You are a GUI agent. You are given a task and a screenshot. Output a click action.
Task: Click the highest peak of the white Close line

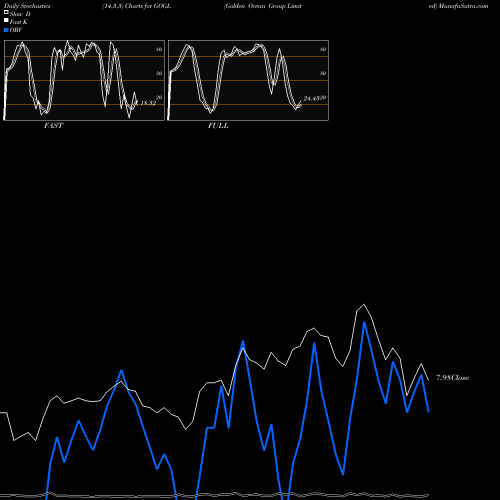pos(364,304)
